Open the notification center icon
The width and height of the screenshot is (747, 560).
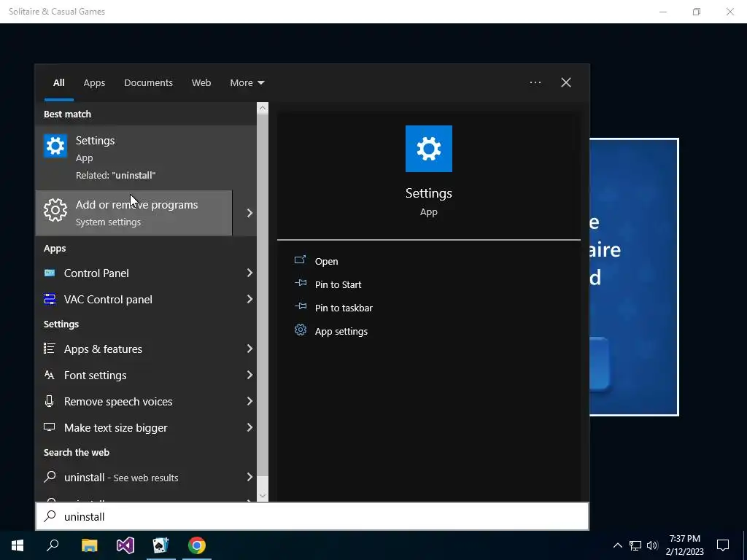tap(723, 545)
